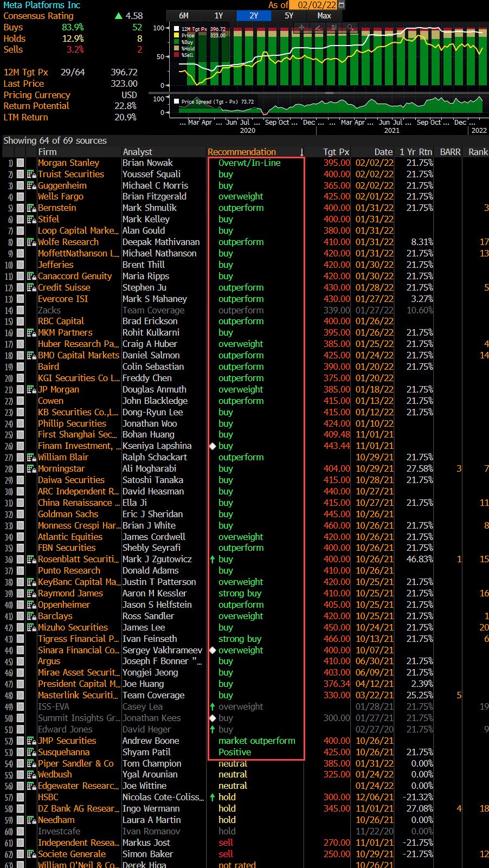Activate the crosshair tool on the chart
The image size is (489, 868).
click(x=302, y=27)
